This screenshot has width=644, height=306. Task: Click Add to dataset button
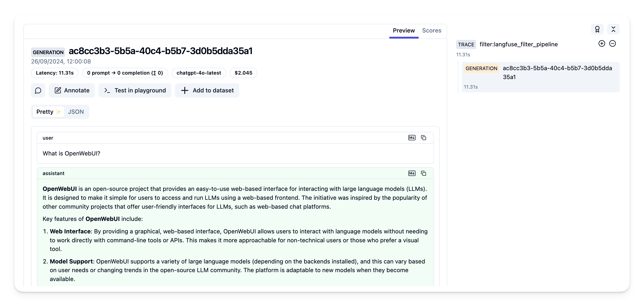pos(207,90)
